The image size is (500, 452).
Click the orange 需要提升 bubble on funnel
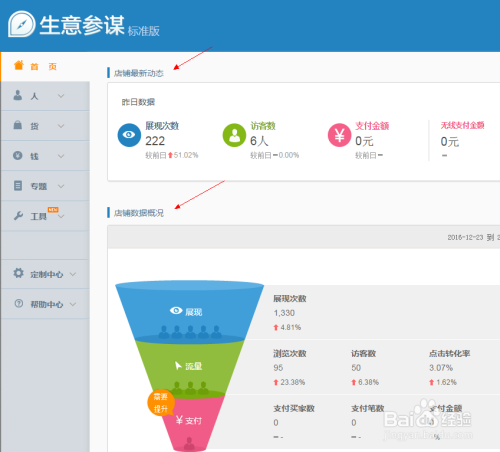pos(161,403)
